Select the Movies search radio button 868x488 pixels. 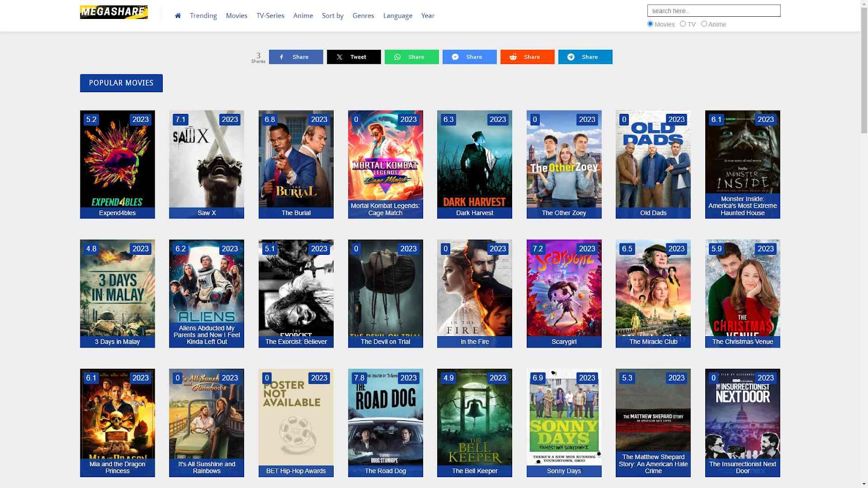650,24
